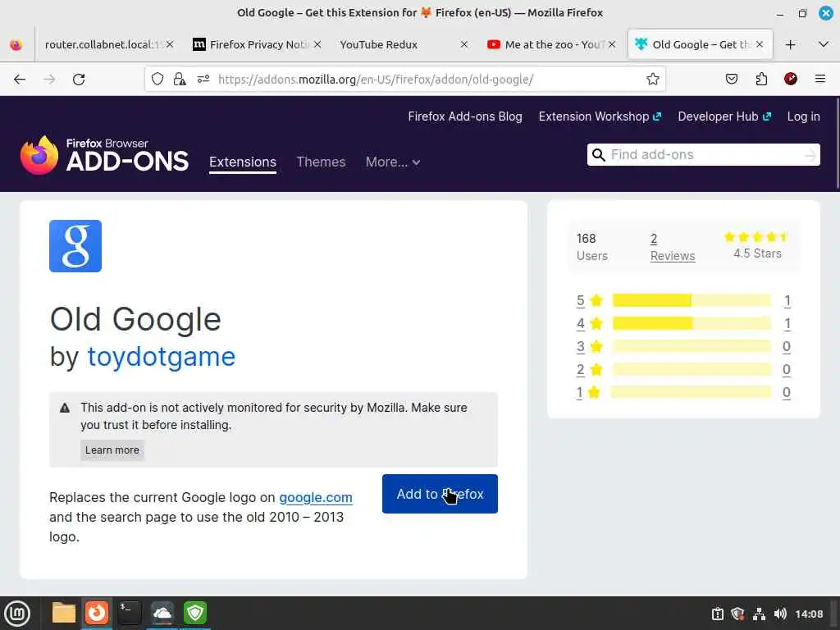Open the tracking protection shield icon

[157, 80]
